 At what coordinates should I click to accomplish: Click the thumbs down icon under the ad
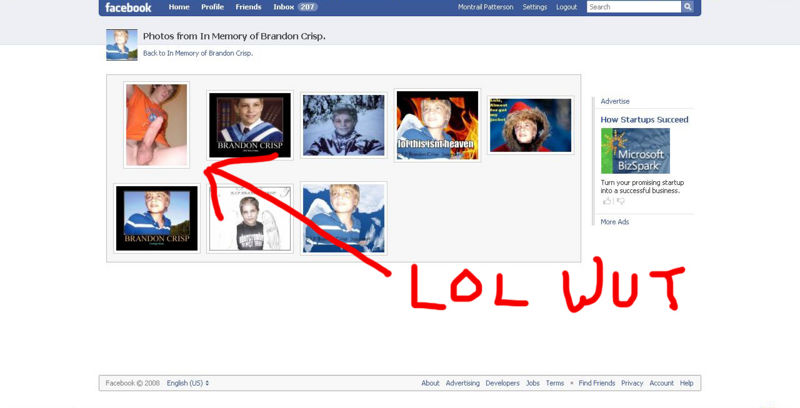click(620, 201)
